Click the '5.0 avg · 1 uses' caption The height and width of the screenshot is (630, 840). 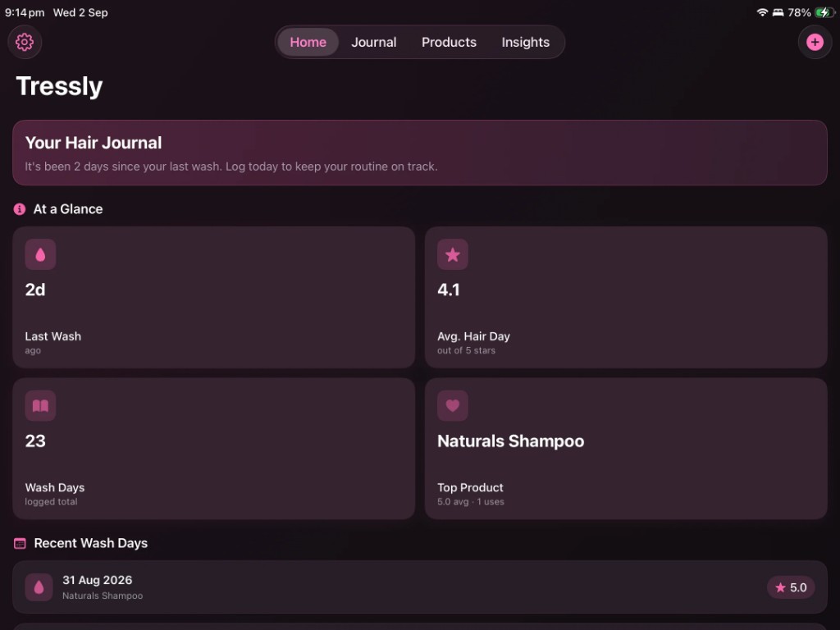click(470, 502)
